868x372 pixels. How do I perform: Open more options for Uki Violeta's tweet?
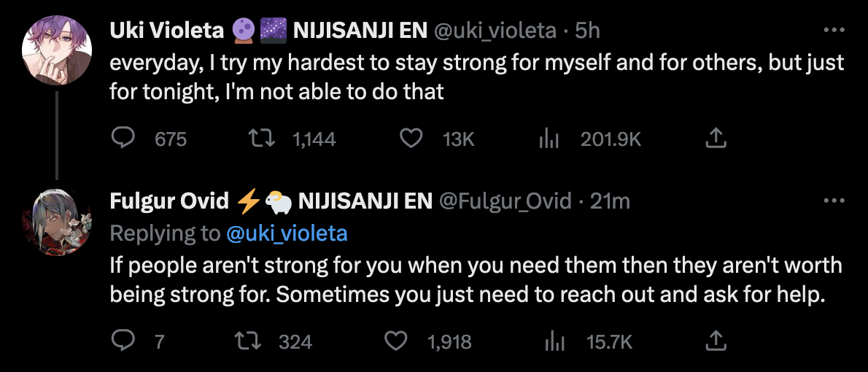[833, 31]
